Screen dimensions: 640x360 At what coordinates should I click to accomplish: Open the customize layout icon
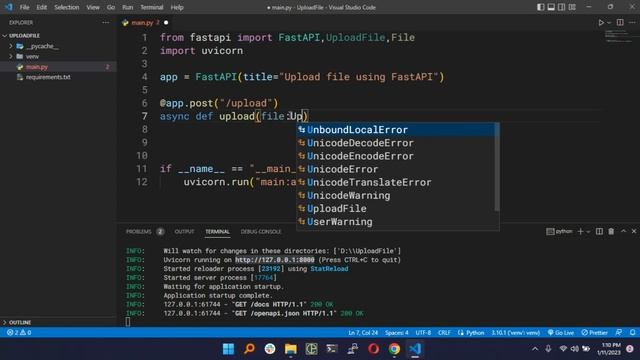click(572, 7)
